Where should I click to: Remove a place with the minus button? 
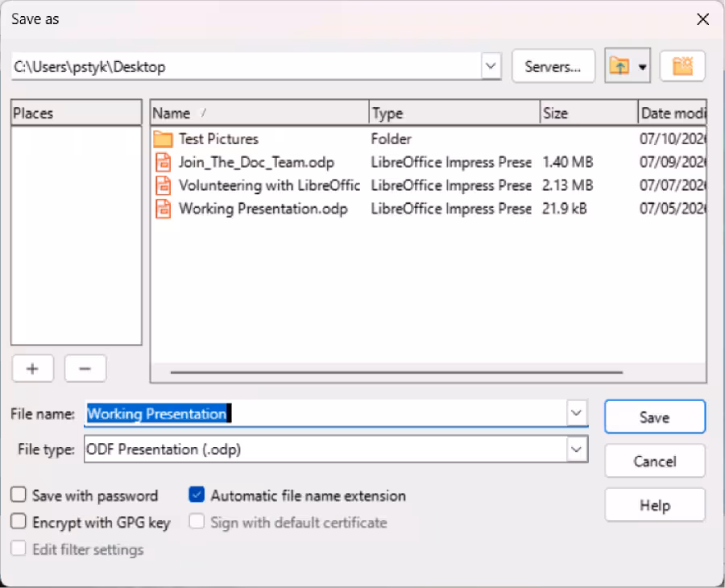(85, 368)
